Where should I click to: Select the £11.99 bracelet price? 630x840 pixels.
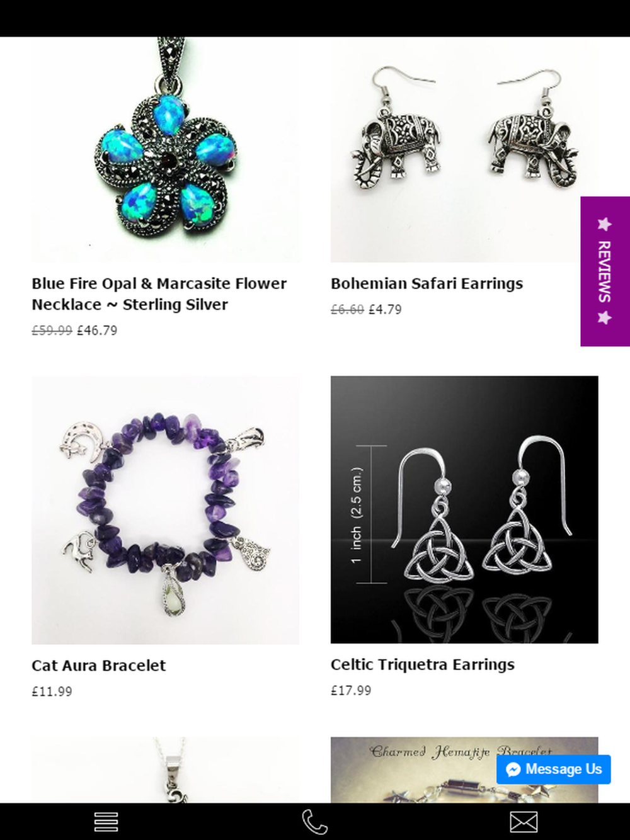coord(52,691)
